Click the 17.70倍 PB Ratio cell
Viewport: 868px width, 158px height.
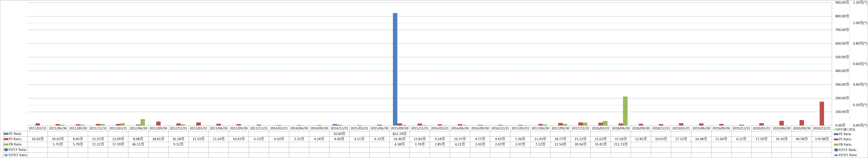(x=118, y=145)
